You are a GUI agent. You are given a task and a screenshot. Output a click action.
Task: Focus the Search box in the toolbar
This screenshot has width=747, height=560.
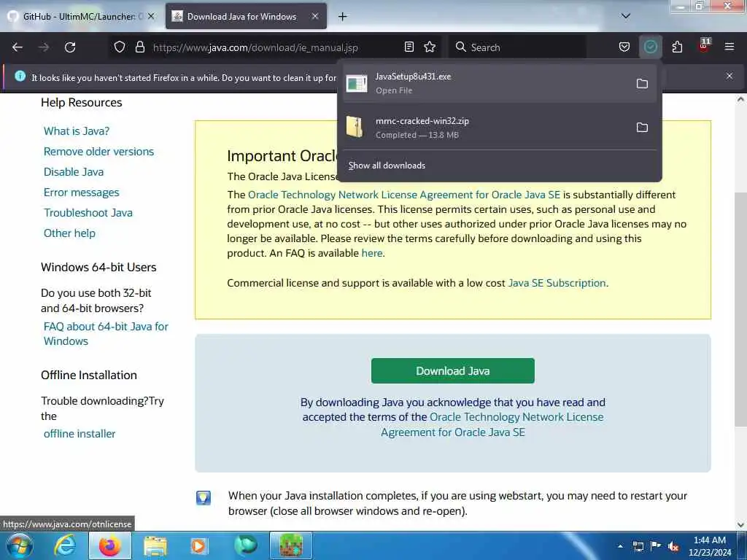[518, 47]
